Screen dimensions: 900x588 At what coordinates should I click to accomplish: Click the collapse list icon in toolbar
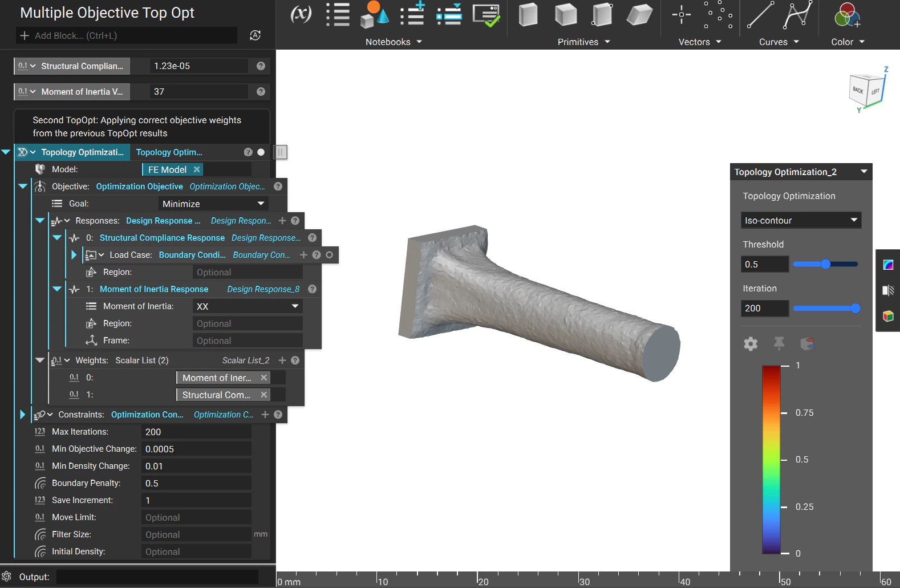[449, 14]
